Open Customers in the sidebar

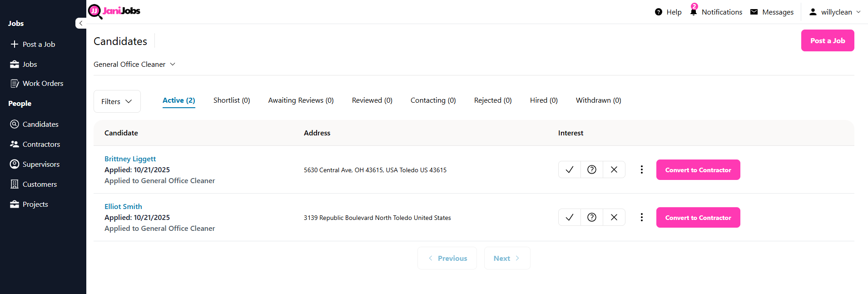coord(34,184)
